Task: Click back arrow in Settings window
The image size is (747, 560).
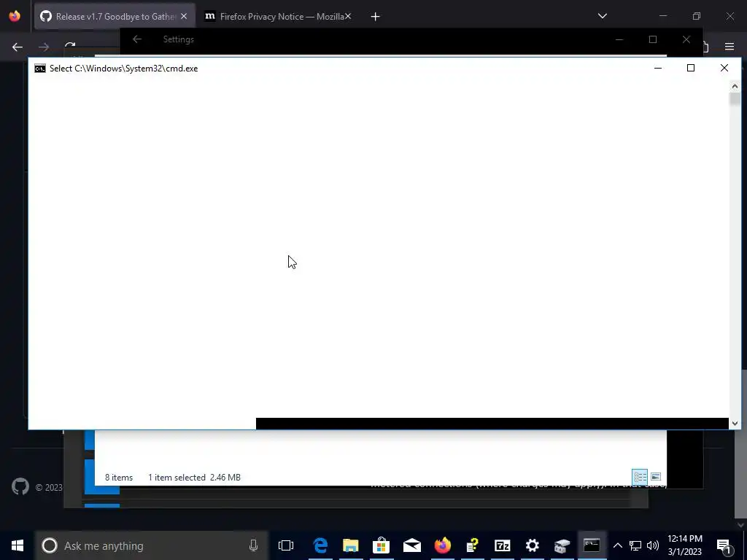Action: pos(137,39)
